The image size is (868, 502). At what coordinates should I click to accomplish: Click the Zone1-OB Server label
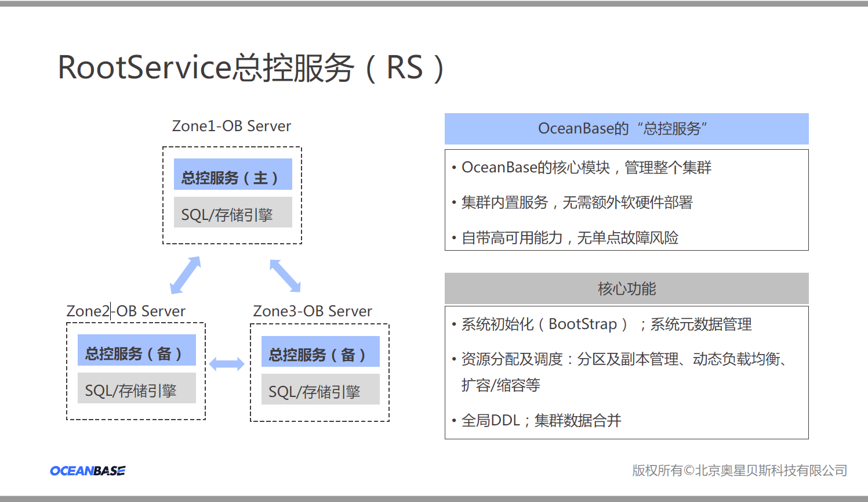(231, 127)
